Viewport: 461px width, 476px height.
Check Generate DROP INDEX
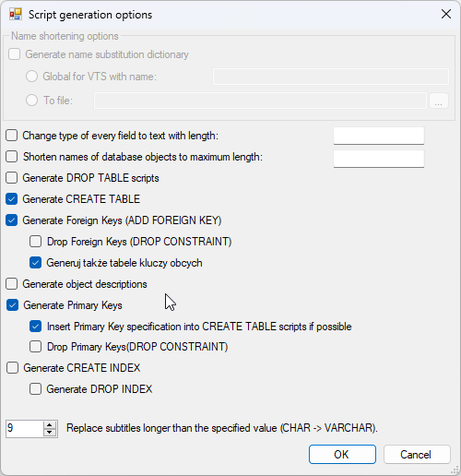(36, 389)
